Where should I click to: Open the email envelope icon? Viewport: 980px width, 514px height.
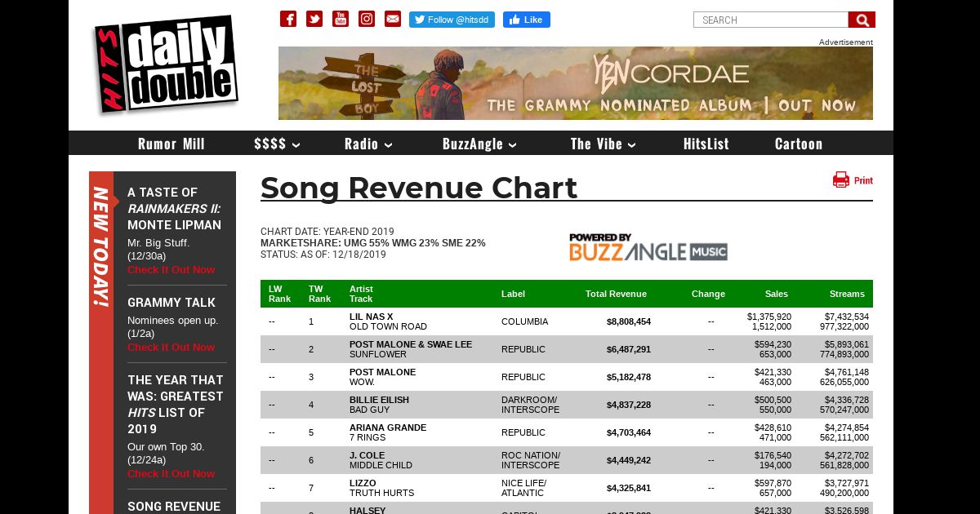pyautogui.click(x=393, y=19)
